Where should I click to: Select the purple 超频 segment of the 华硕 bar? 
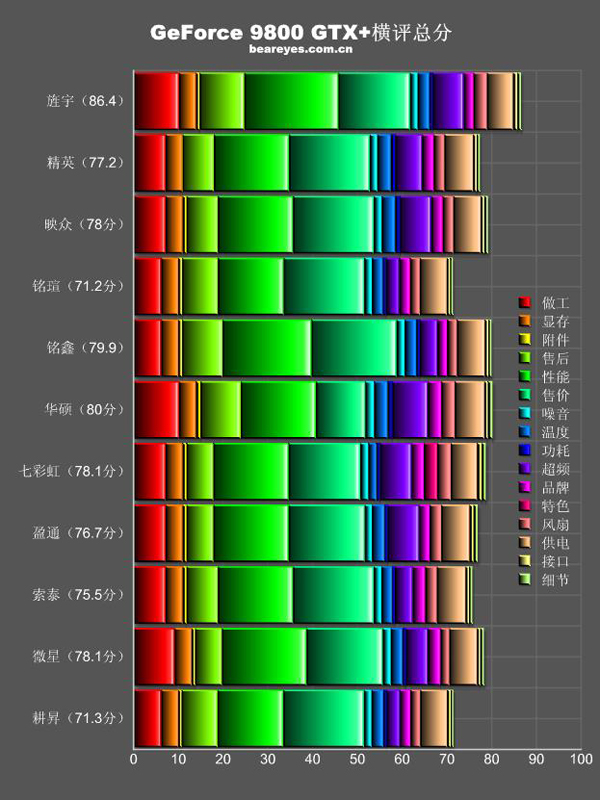[x=410, y=410]
